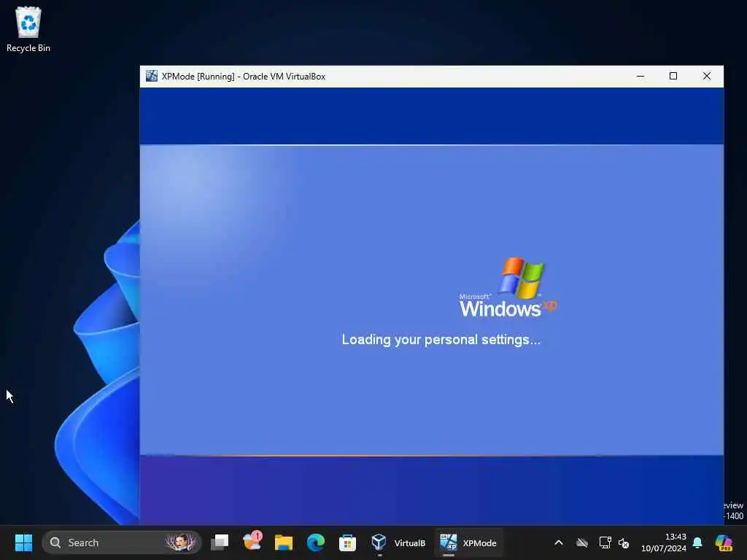Open Microsoft Edge from the taskbar

[x=315, y=542]
